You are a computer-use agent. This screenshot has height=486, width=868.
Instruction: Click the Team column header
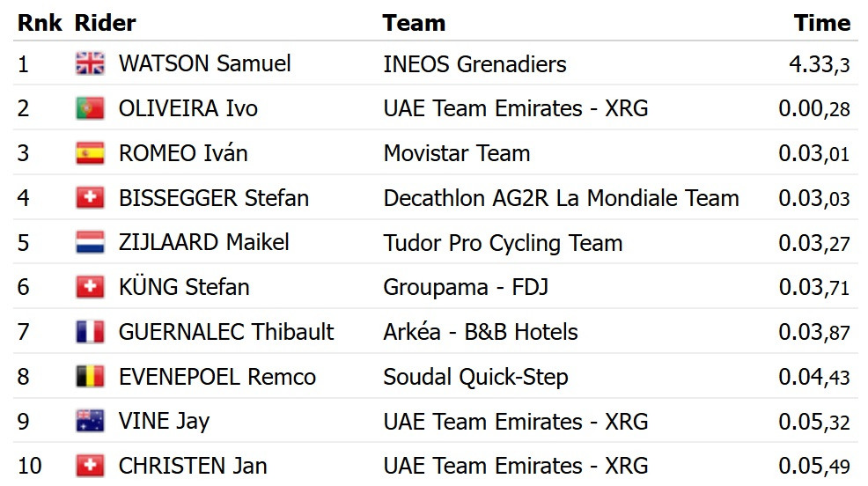[x=414, y=23]
